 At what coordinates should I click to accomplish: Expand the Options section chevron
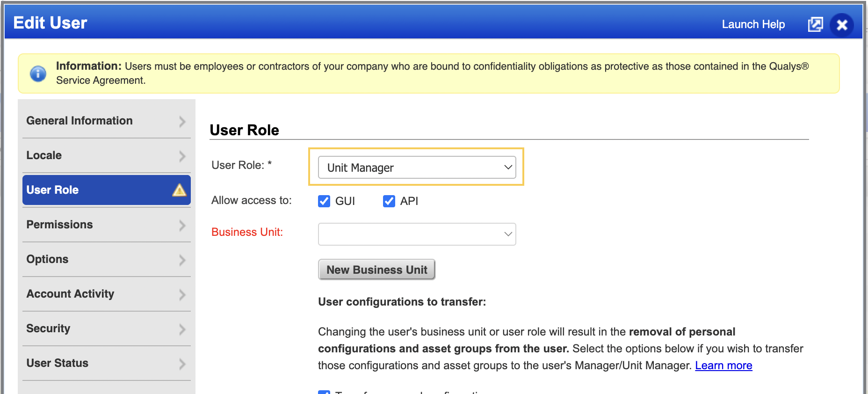(182, 260)
